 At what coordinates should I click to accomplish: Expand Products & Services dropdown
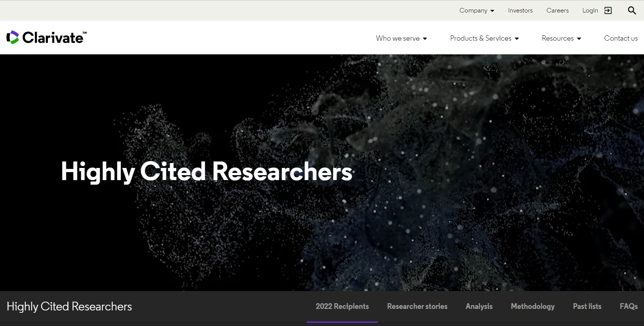pyautogui.click(x=485, y=38)
